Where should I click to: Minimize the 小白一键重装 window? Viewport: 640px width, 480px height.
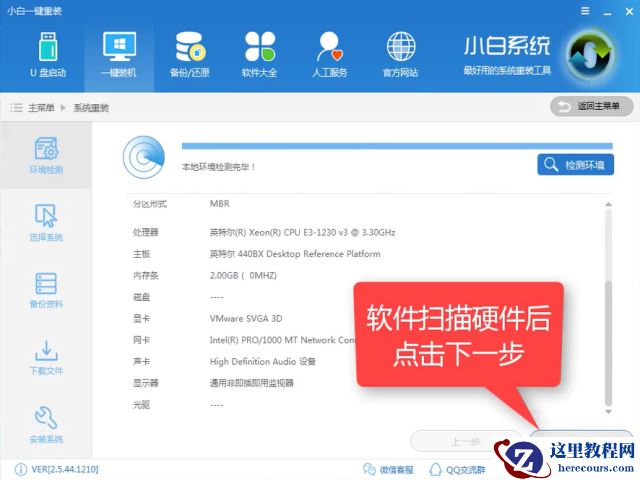click(x=607, y=12)
